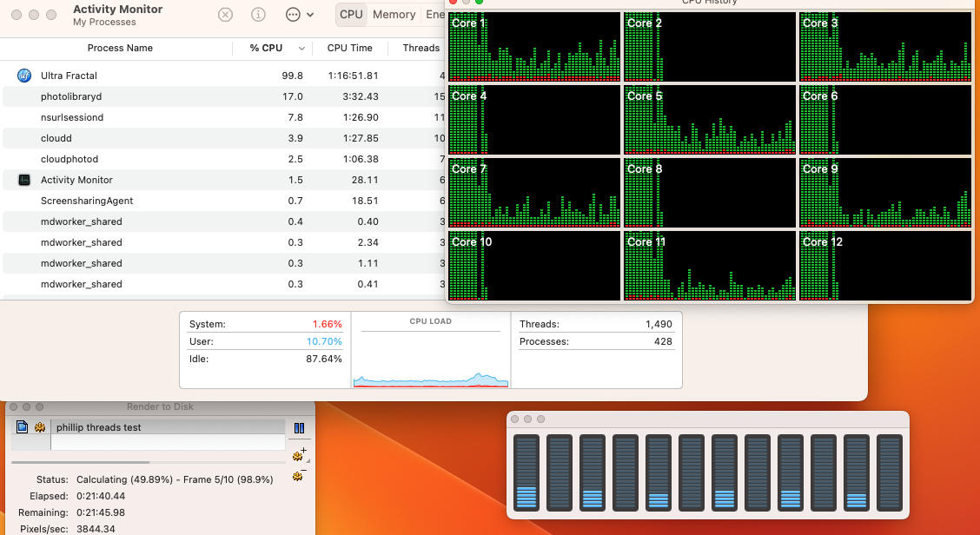The height and width of the screenshot is (535, 980).
Task: Click the add render job gear icon
Action: (299, 454)
